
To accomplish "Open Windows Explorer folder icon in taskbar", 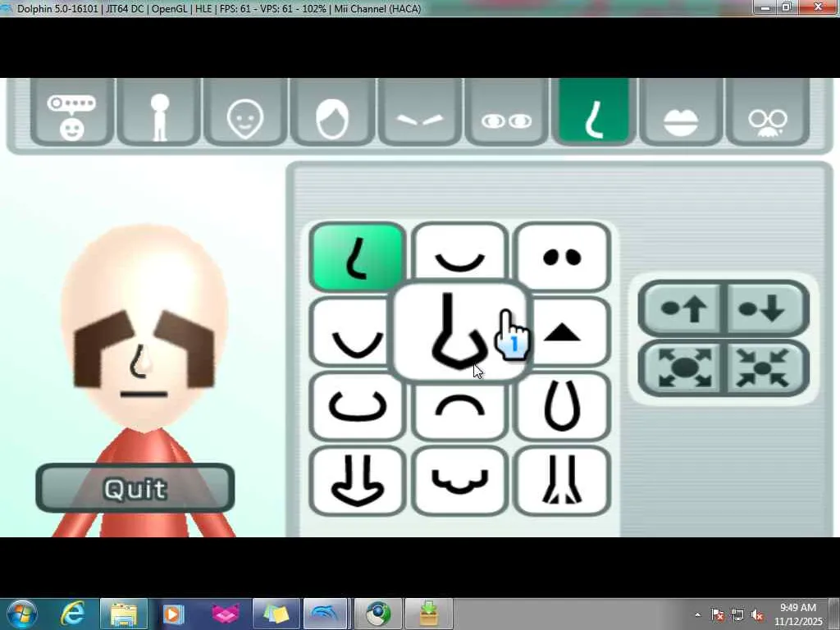I will 124,614.
